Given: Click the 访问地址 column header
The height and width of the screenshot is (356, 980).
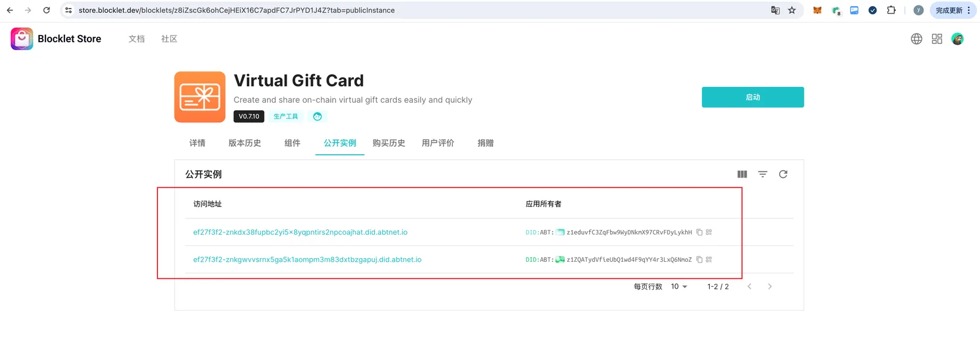Looking at the screenshot, I should [208, 204].
